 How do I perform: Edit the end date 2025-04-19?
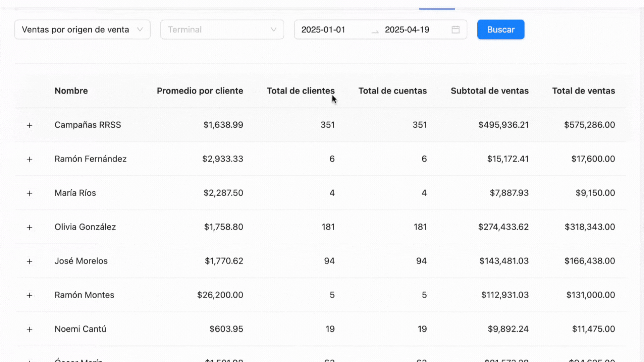coord(407,29)
